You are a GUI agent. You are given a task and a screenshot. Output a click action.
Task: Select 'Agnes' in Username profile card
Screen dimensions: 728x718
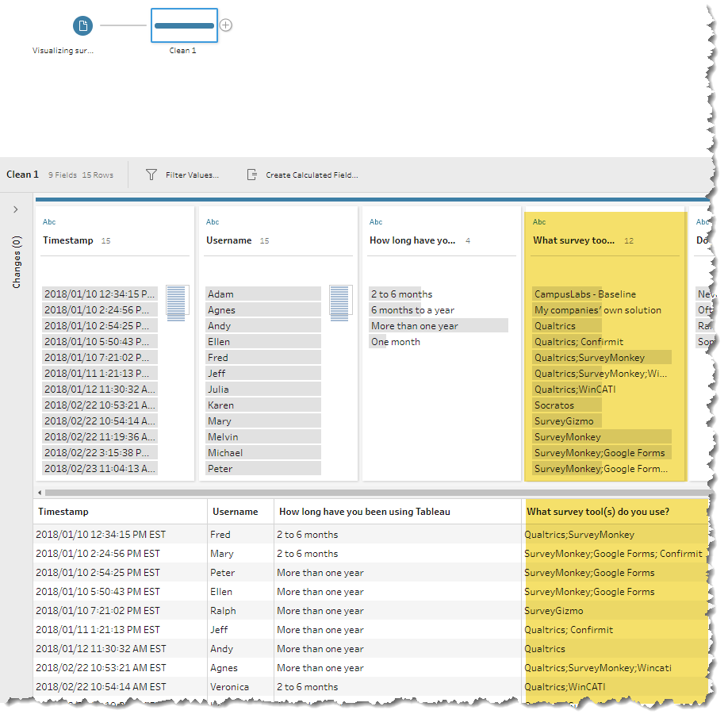[263, 309]
